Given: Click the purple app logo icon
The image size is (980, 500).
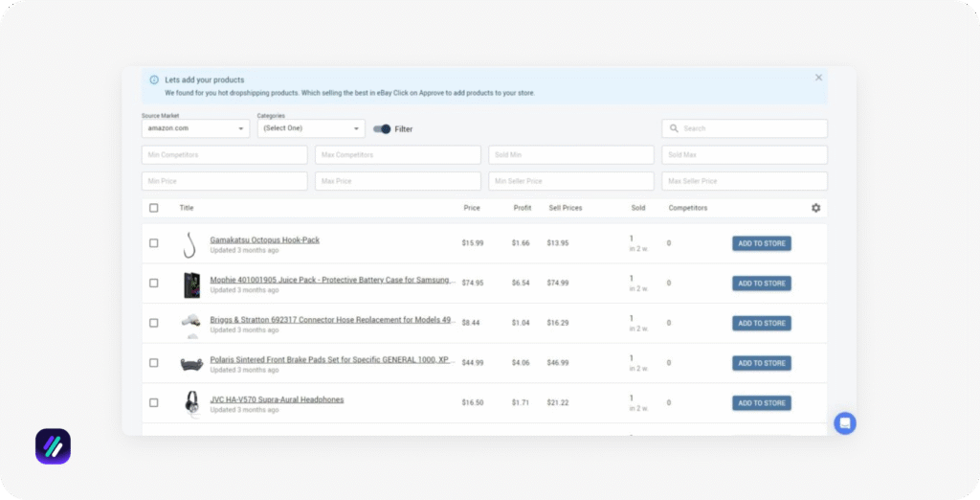Looking at the screenshot, I should pos(53,446).
